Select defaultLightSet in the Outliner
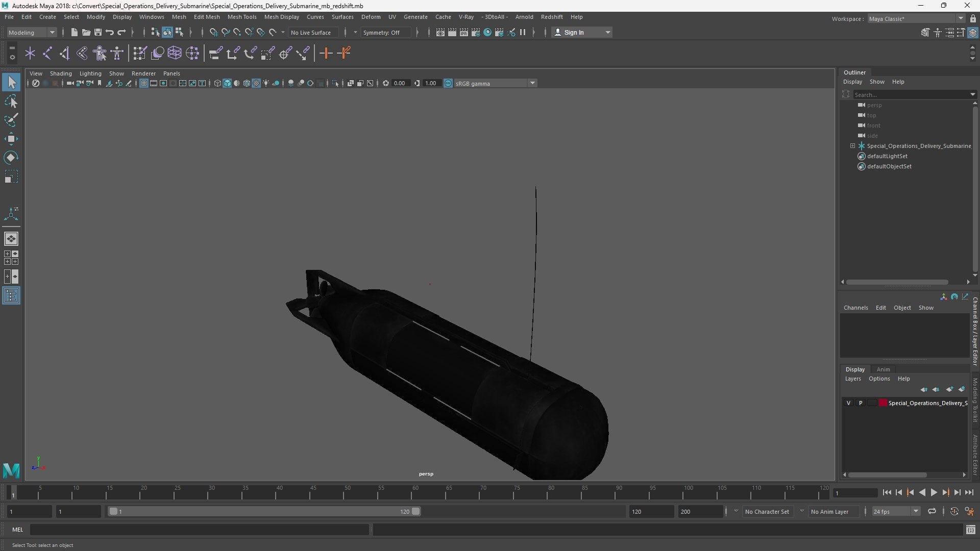The image size is (980, 551). click(x=887, y=156)
